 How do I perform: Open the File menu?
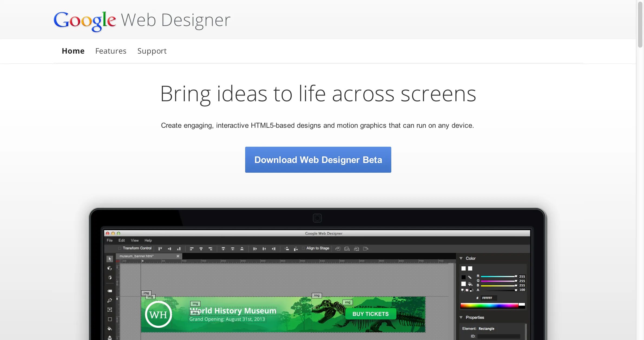pos(110,240)
